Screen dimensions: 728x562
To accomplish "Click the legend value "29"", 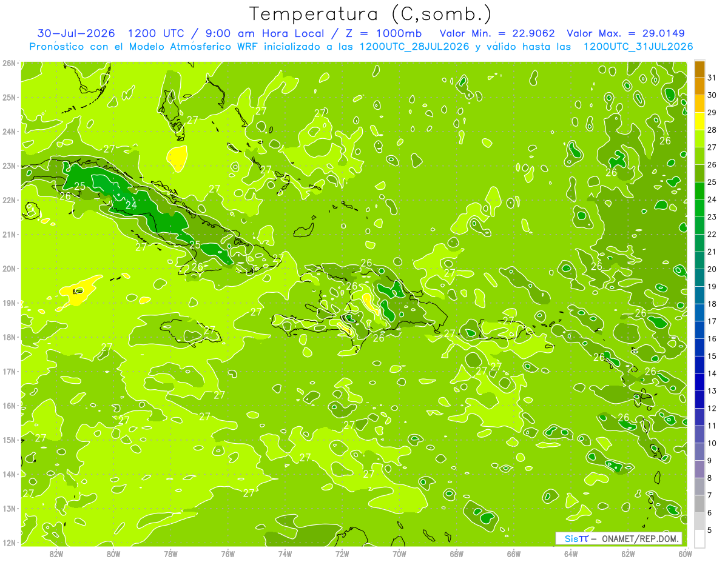I will click(x=712, y=112).
